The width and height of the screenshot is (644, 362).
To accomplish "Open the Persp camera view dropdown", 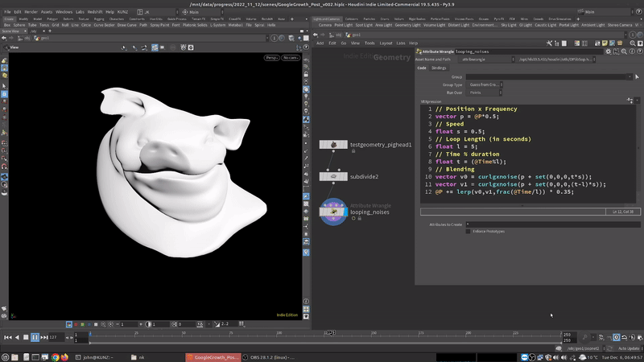I will [x=271, y=58].
